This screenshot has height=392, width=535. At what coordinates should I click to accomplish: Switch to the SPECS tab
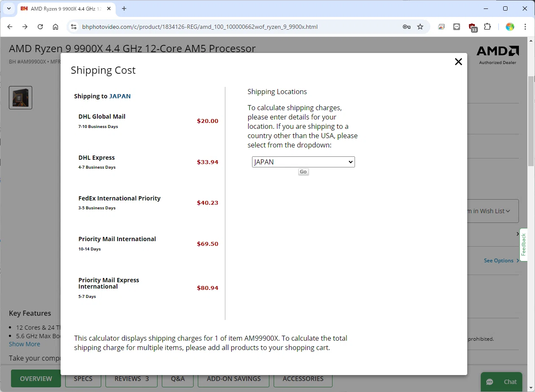[83, 378]
